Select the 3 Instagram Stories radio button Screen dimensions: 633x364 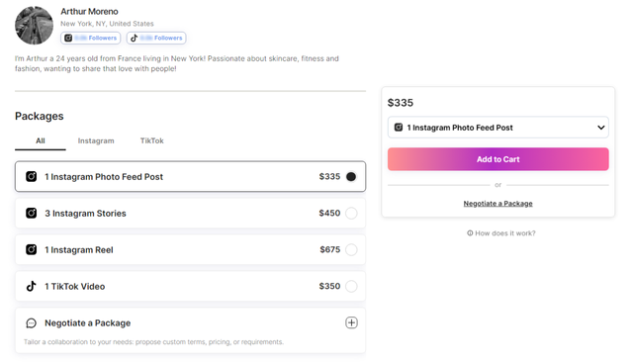tap(351, 213)
